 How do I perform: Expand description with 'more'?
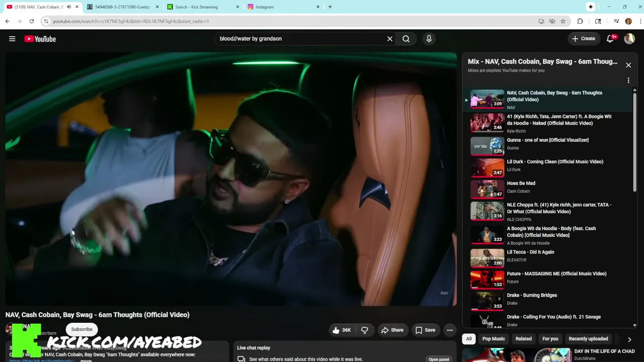tap(86, 360)
